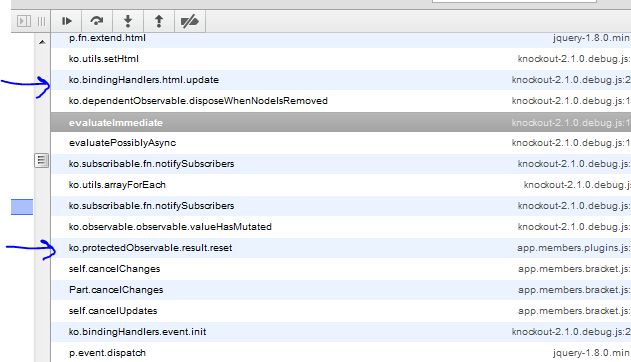Open knockout file link beside ko.utils.arrayForEach

(x=577, y=185)
